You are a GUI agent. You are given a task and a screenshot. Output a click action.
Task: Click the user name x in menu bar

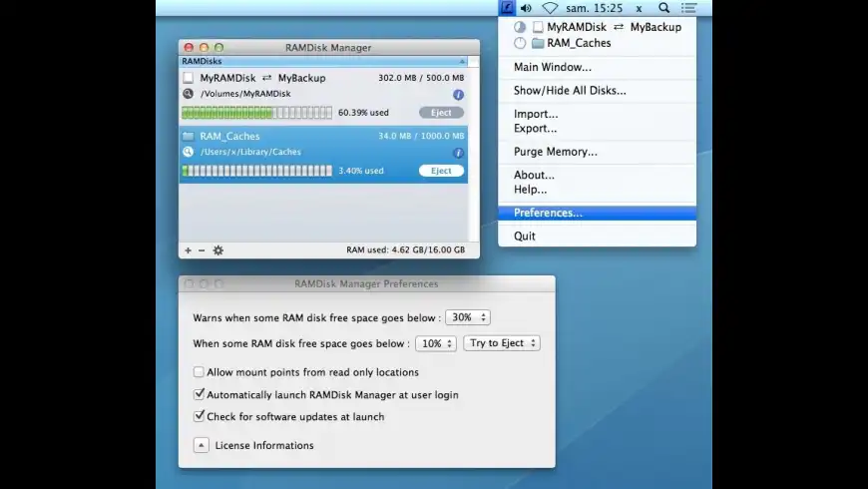pos(639,8)
